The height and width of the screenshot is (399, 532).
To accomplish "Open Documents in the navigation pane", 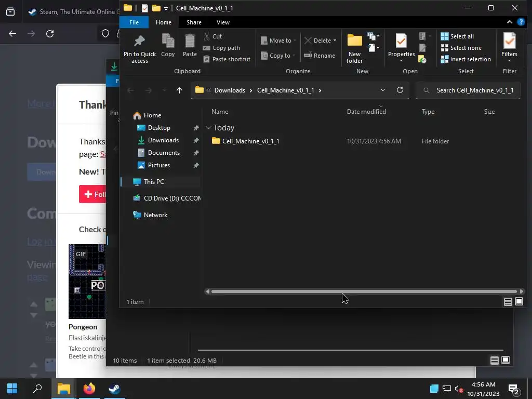I will (158, 153).
